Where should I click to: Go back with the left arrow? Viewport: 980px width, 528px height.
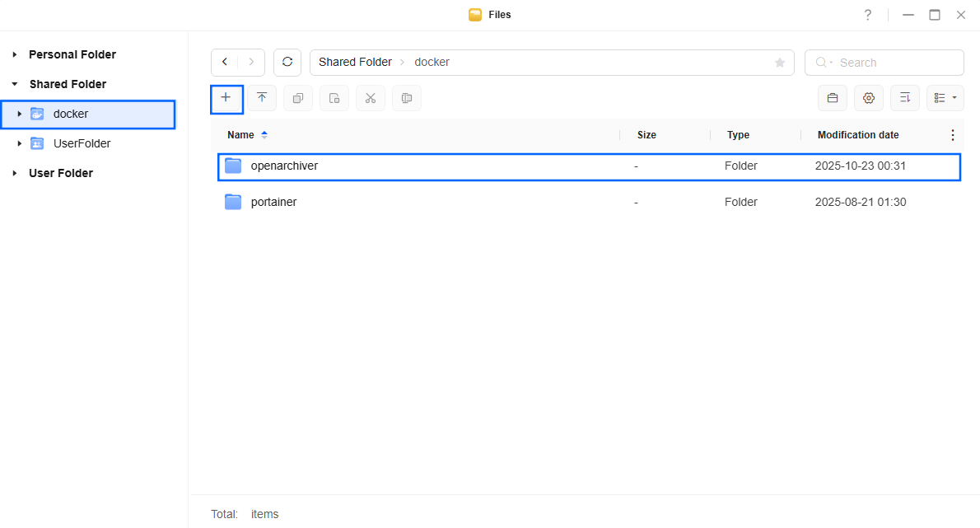tap(225, 63)
